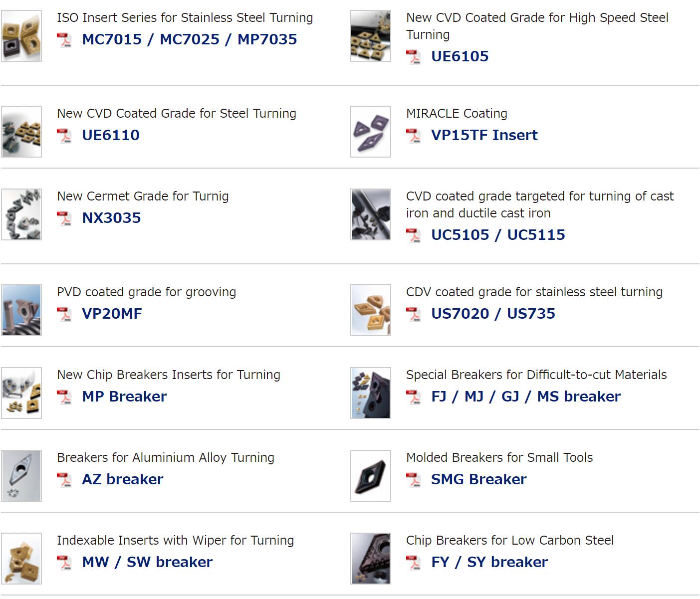700x599 pixels.
Task: Click the PDF icon next to AZ breaker
Action: tap(64, 480)
